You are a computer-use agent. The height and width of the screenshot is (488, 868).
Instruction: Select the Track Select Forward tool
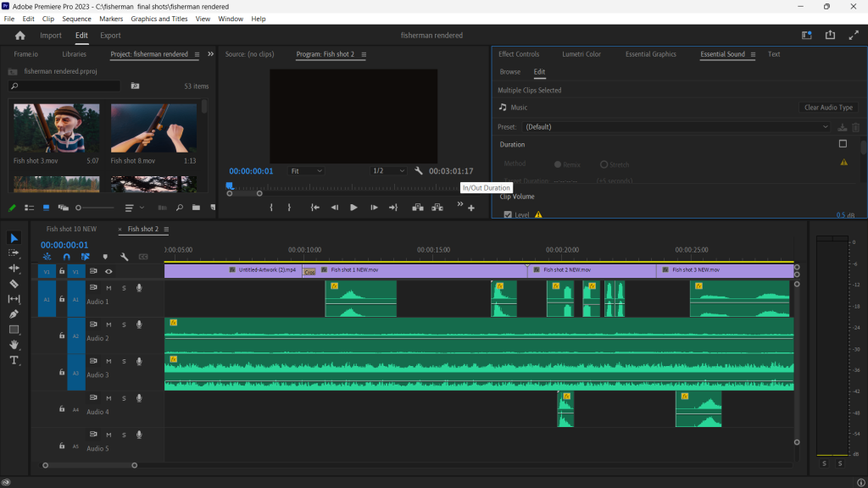pos(14,252)
